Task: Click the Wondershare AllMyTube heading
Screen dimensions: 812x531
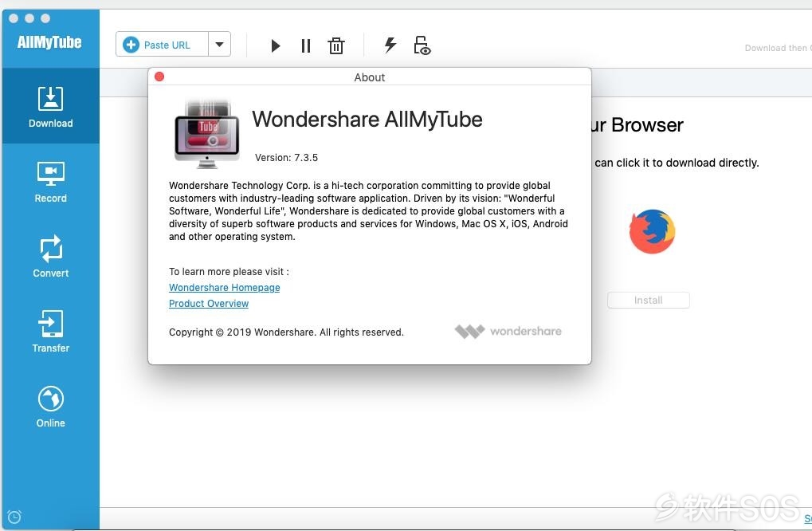Action: [x=367, y=119]
